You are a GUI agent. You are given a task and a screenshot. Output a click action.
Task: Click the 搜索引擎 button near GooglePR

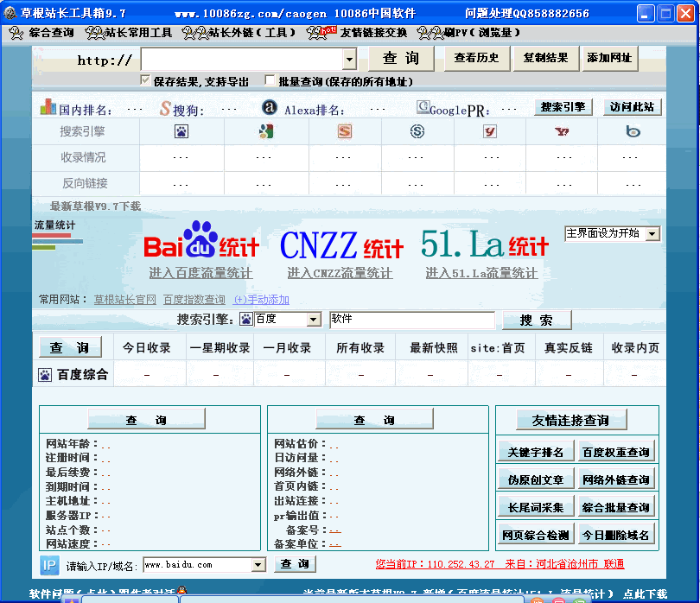tap(563, 107)
